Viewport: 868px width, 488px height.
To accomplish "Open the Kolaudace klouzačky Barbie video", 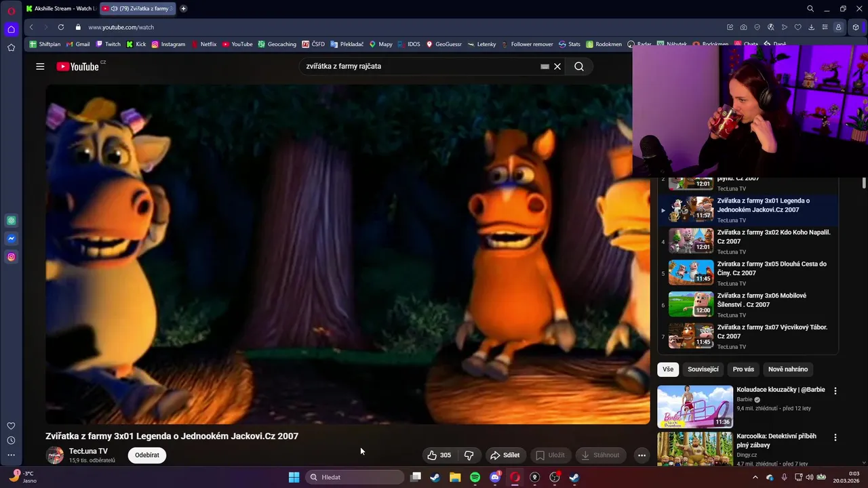I will pyautogui.click(x=695, y=407).
